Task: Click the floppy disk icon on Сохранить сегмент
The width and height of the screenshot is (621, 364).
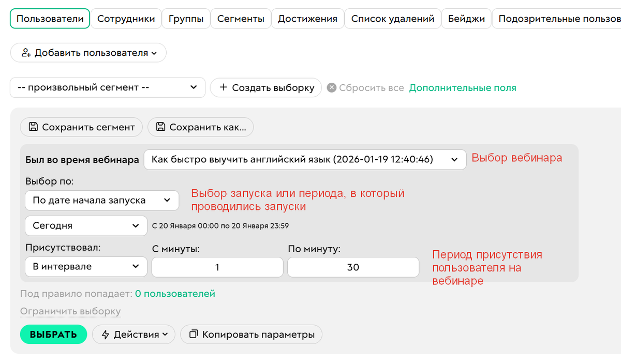Action: point(33,127)
